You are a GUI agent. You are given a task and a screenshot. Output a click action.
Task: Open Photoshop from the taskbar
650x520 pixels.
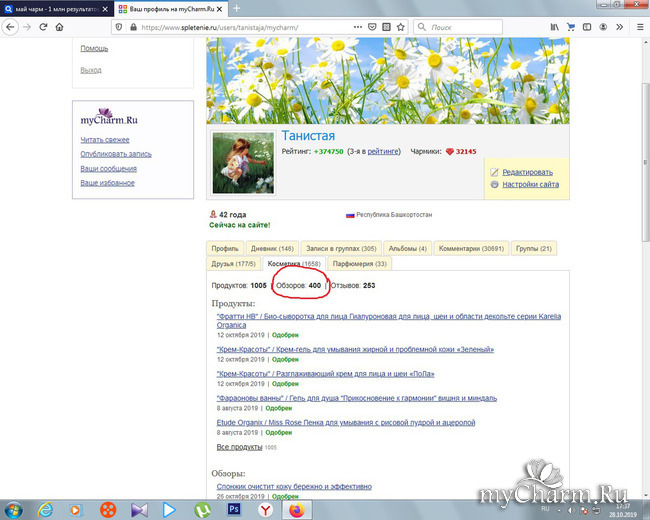pyautogui.click(x=233, y=509)
